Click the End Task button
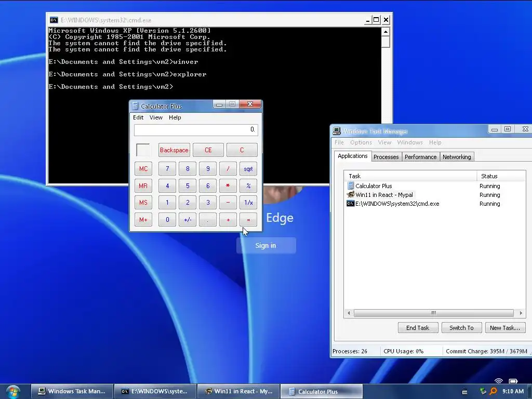This screenshot has width=532, height=399. point(418,327)
